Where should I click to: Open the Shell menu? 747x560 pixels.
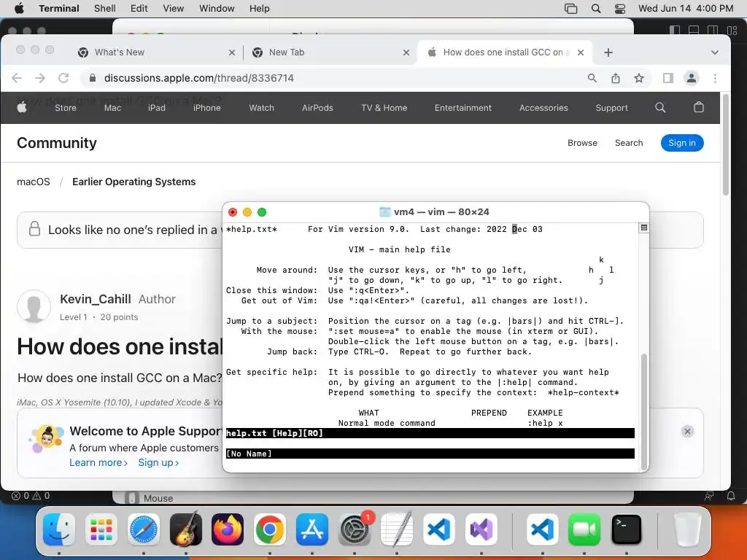click(x=105, y=9)
